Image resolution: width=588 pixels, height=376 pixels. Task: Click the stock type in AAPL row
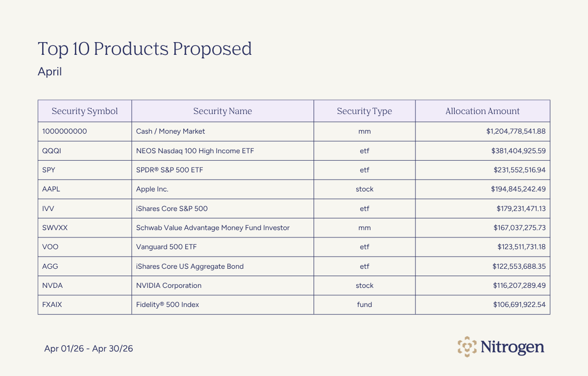(365, 189)
